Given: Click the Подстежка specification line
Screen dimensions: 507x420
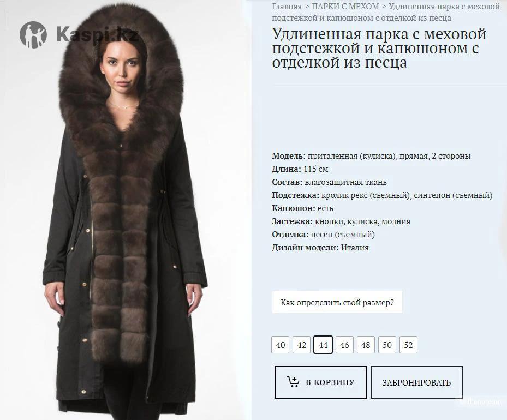Looking at the screenshot, I should tap(382, 195).
